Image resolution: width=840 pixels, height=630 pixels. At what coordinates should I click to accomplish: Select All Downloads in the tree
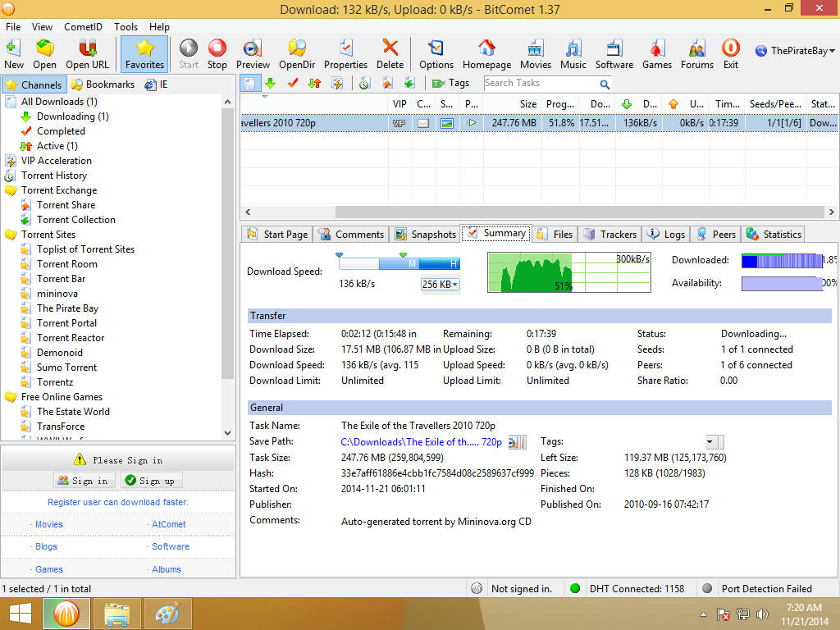[59, 102]
